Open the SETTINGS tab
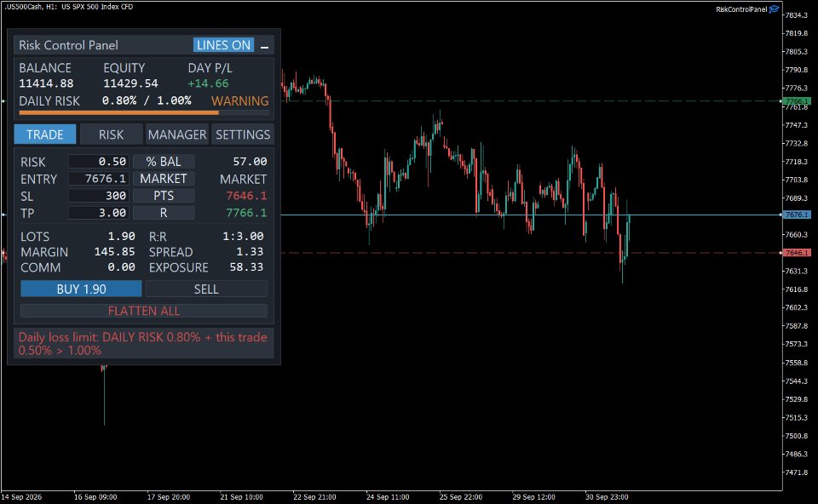 (243, 135)
